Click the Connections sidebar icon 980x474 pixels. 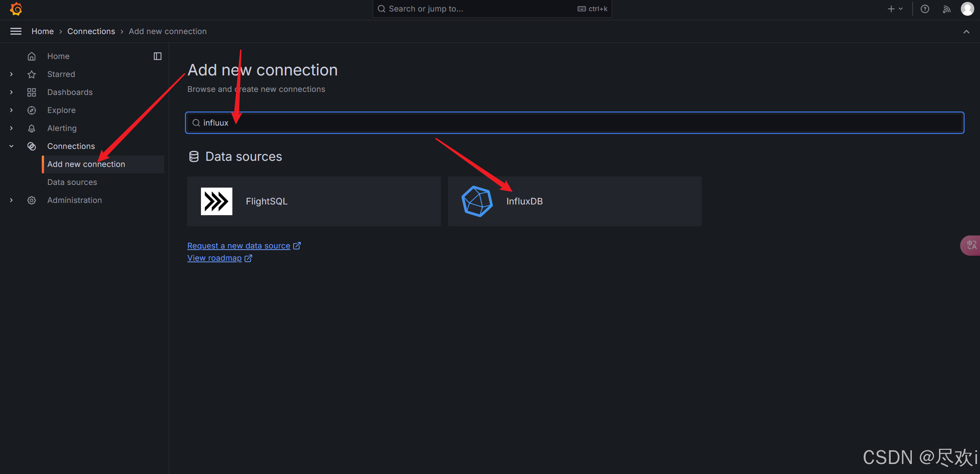point(31,146)
